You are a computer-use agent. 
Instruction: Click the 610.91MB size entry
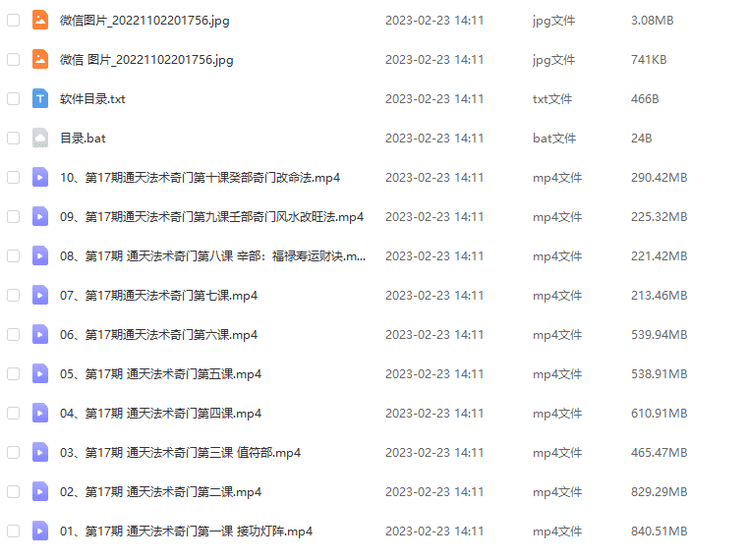tap(659, 413)
